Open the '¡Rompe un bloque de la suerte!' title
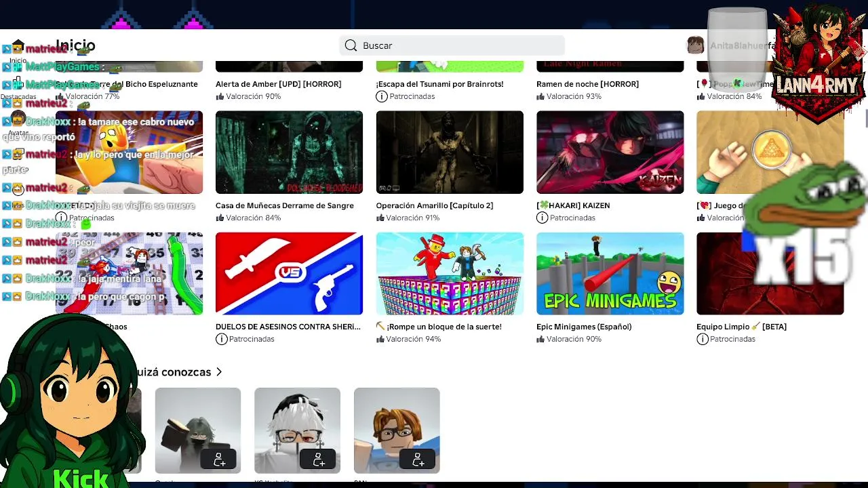This screenshot has width=868, height=488. [439, 327]
